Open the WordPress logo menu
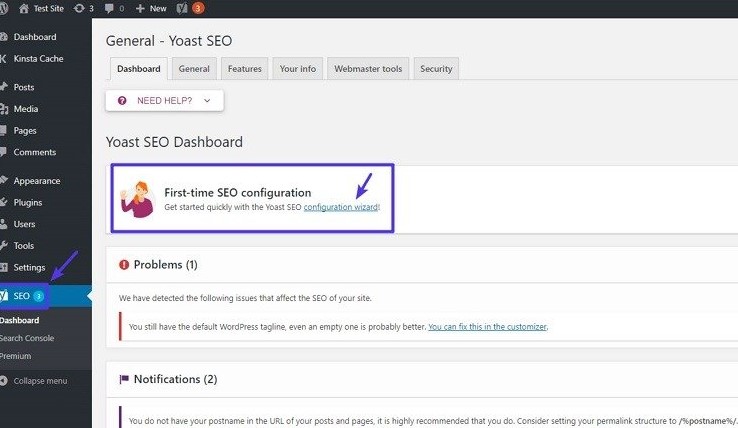The image size is (738, 428). tap(4, 8)
